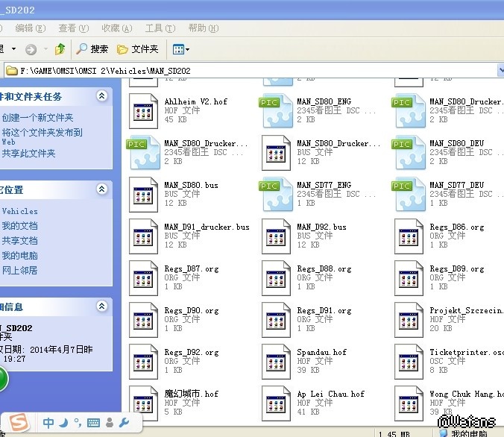The image size is (504, 437).
Task: Collapse the other places panel chevron
Action: [x=101, y=190]
